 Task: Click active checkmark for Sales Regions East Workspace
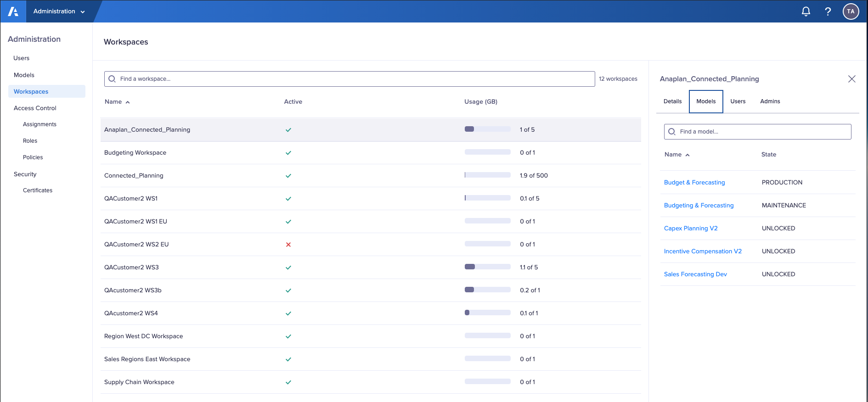click(288, 359)
